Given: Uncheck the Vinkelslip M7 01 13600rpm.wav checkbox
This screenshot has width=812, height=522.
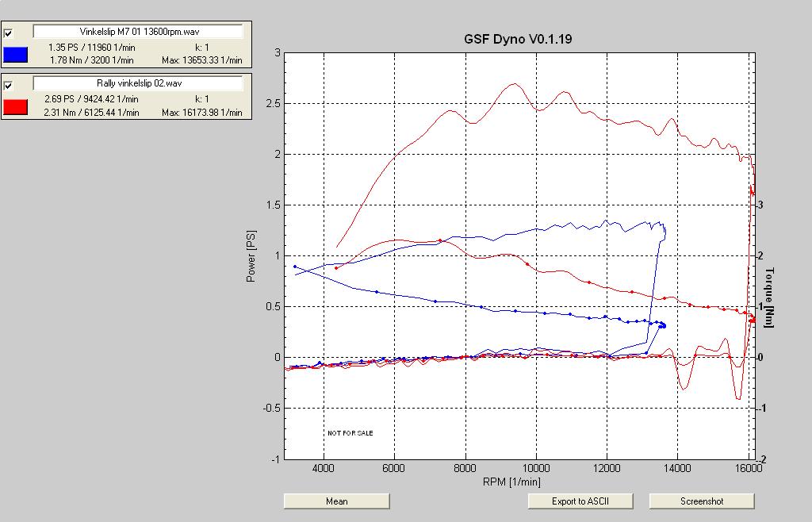Looking at the screenshot, I should (9, 33).
